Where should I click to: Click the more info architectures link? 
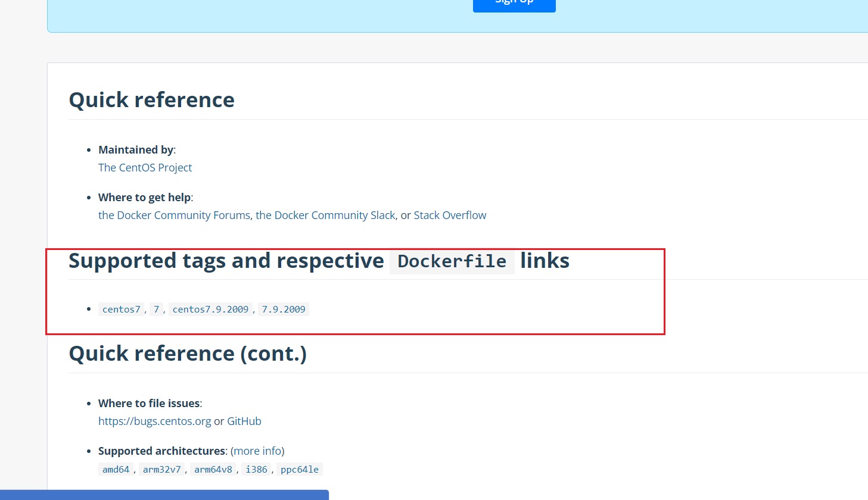tap(257, 451)
